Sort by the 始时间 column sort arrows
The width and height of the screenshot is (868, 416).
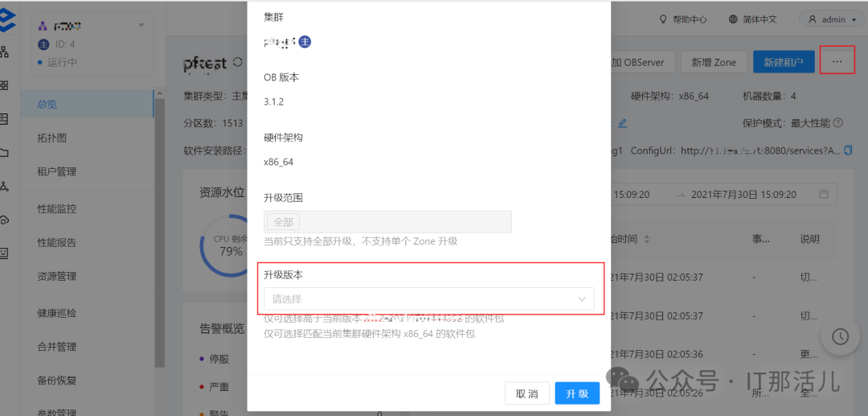[x=646, y=240]
